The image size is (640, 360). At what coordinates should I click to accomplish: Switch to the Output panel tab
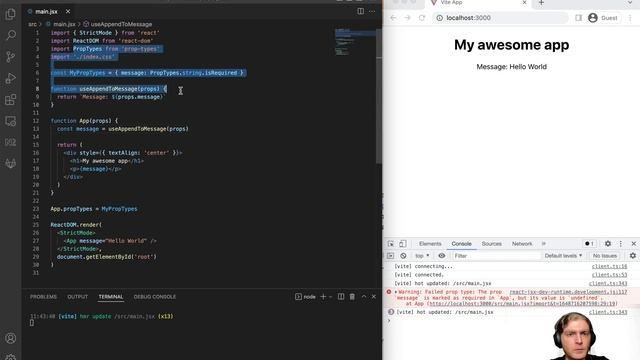tap(78, 297)
